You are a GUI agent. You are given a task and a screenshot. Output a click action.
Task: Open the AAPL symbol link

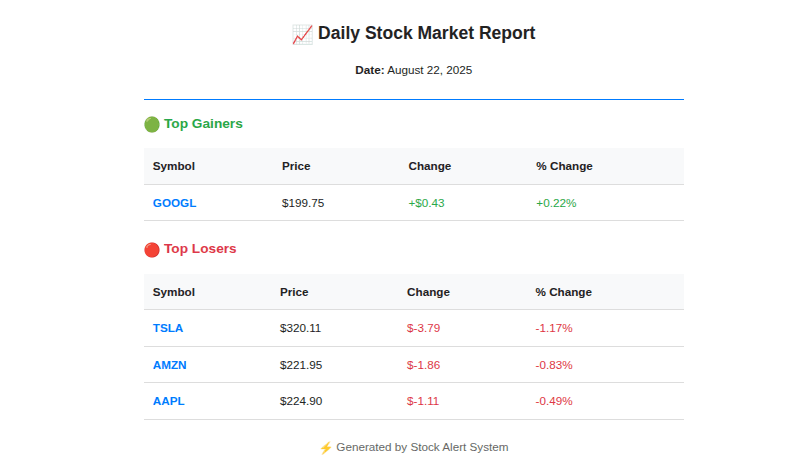coord(169,401)
